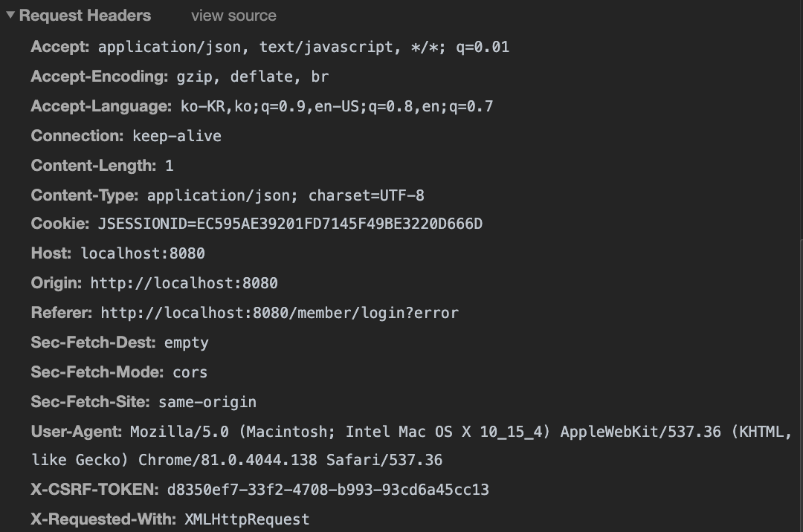The image size is (803, 532).
Task: Select the Sec-Fetch-Site same-origin value
Action: pos(207,402)
